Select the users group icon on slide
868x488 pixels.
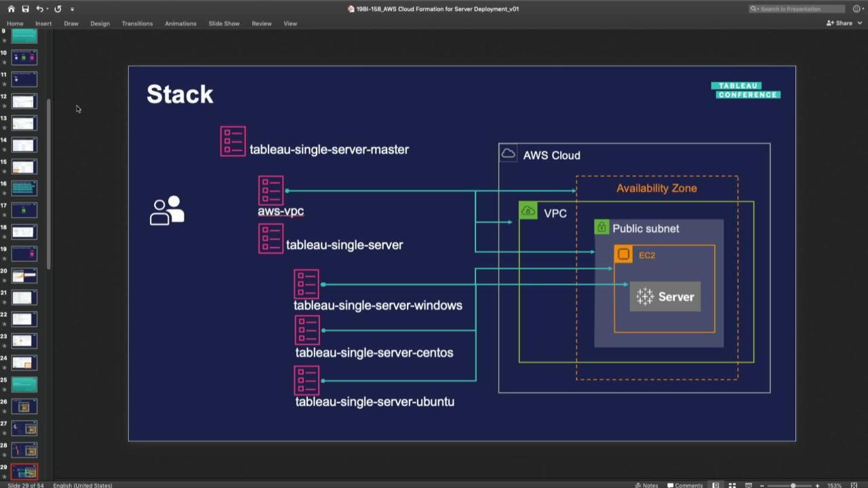click(x=167, y=211)
